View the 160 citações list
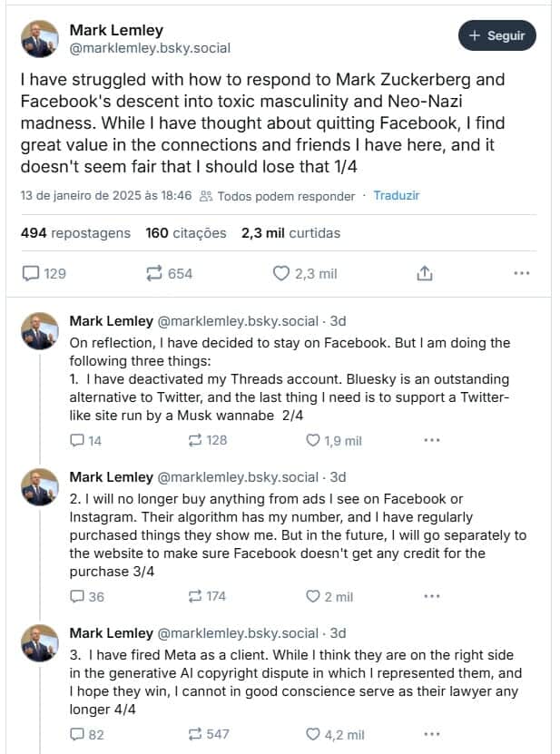 pyautogui.click(x=186, y=233)
